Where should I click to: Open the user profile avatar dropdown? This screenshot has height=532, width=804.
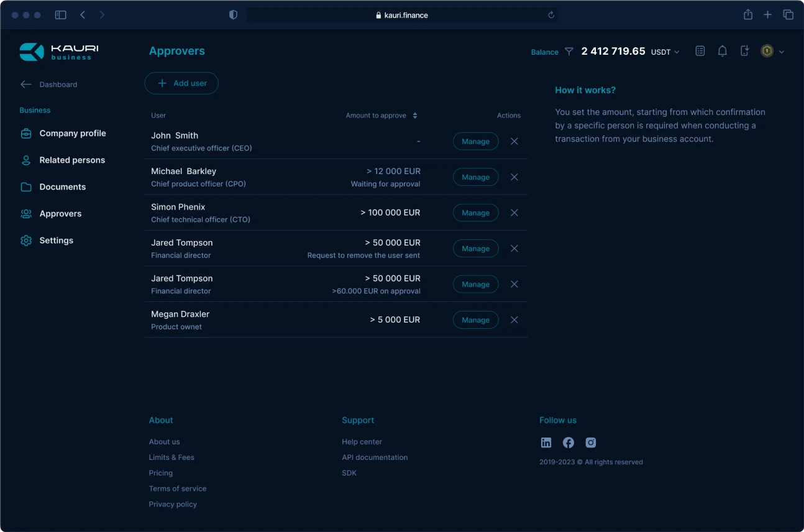(x=772, y=52)
